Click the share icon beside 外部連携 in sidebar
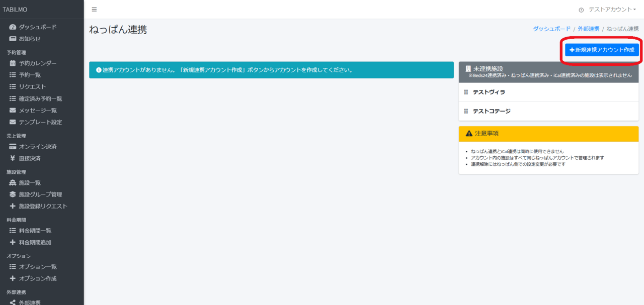644x305 pixels. click(x=13, y=302)
